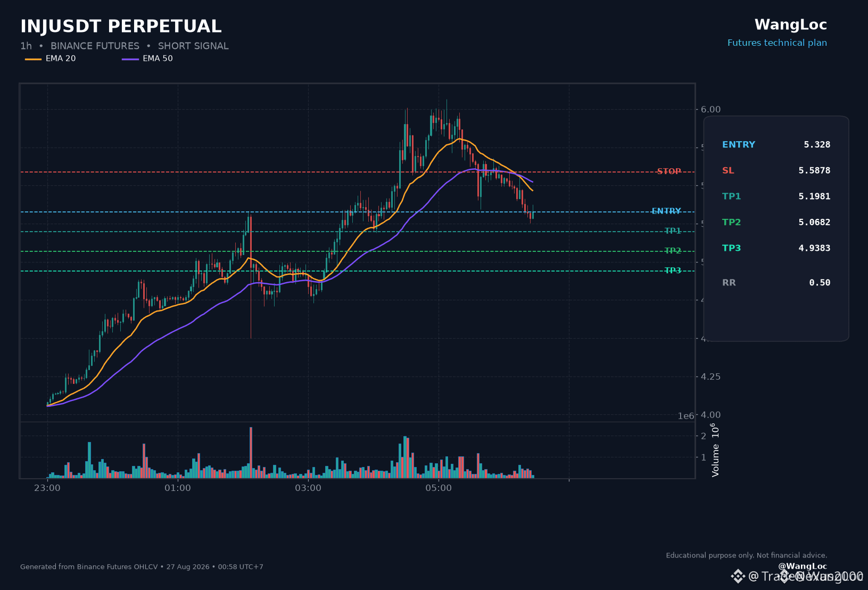Select the EMA 20 legend label
The height and width of the screenshot is (590, 868).
click(61, 59)
